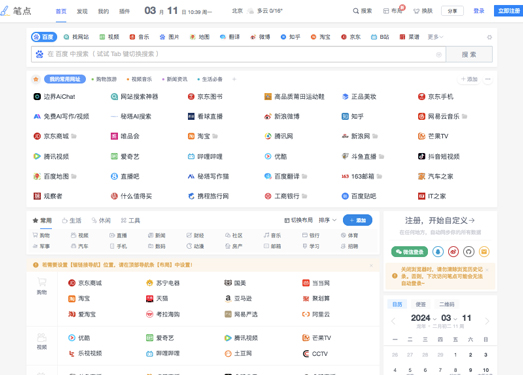Screen dimensions: 523x375
Task: Click the 搜索 magnifier icon in the header
Action: [x=356, y=11]
